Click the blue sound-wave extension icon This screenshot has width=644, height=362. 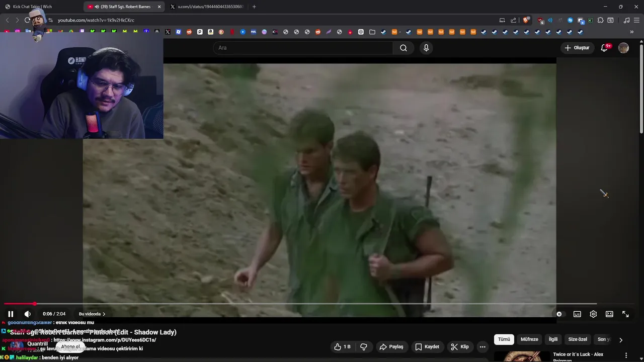tap(550, 20)
